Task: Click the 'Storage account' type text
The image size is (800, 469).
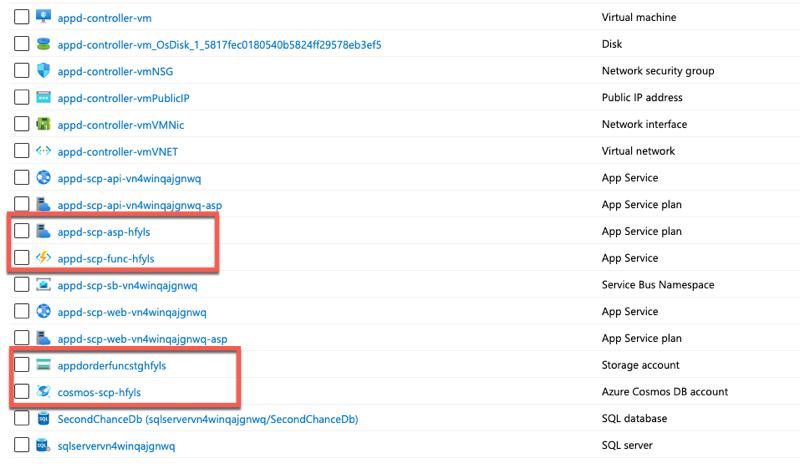Action: 640,365
